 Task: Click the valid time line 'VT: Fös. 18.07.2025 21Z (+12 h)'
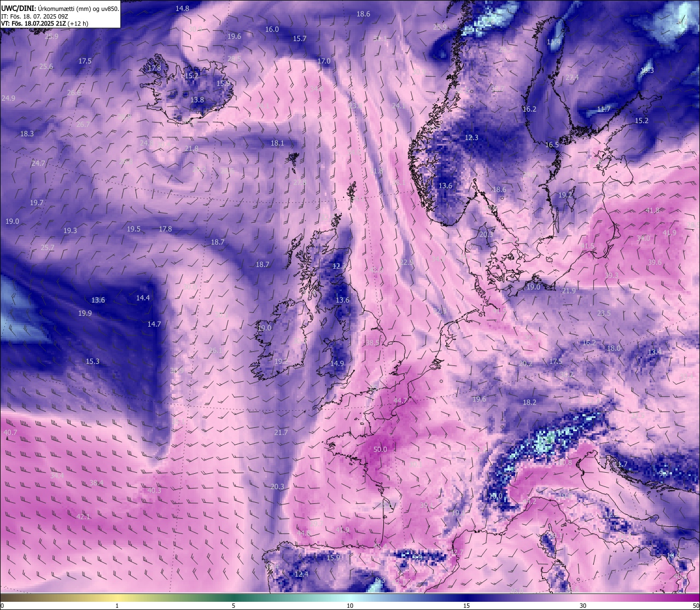point(45,24)
